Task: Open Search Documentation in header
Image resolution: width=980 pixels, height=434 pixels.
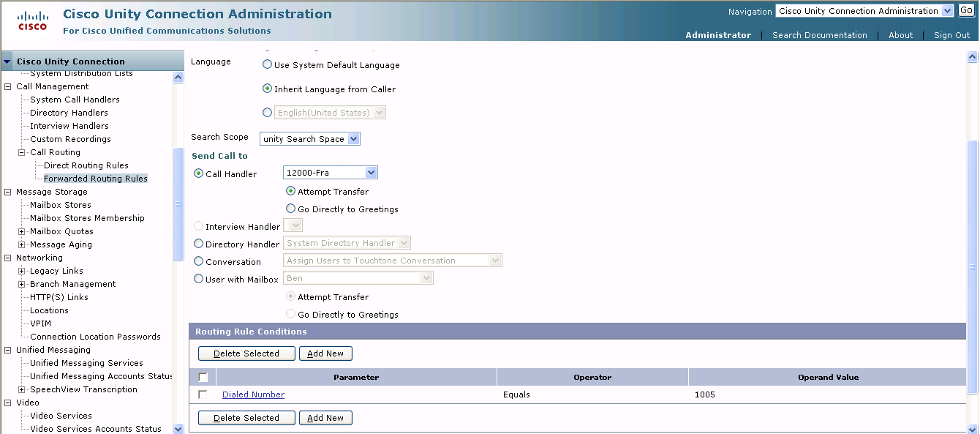Action: click(x=819, y=35)
